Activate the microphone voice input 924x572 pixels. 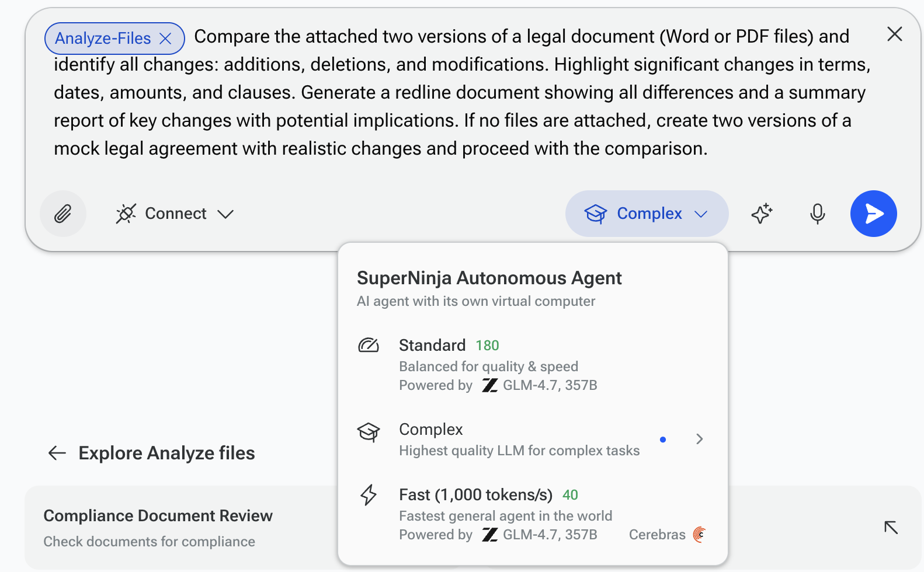[818, 214]
